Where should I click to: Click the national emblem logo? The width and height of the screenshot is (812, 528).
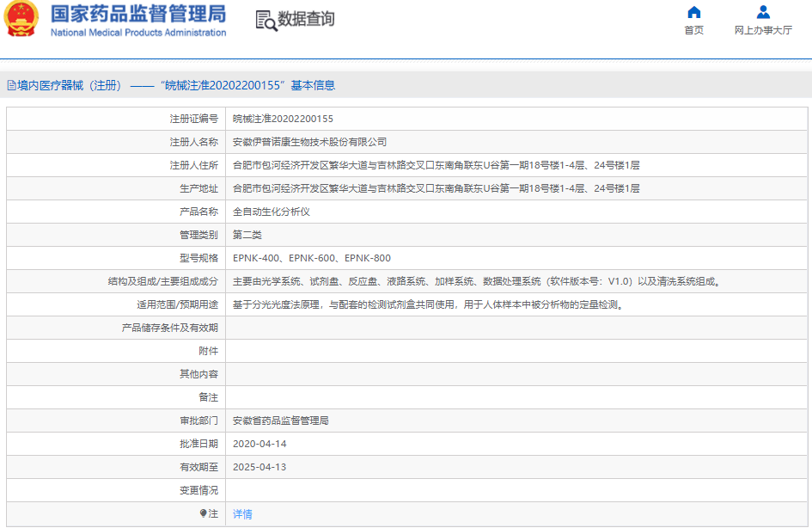pyautogui.click(x=21, y=20)
